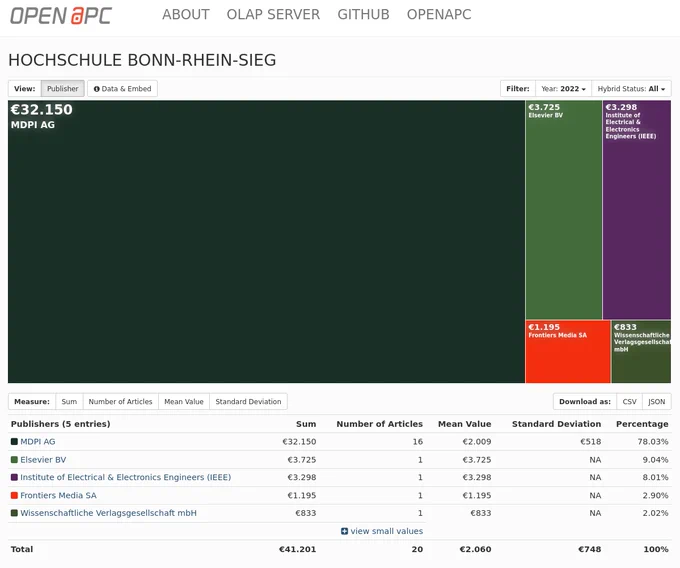Open the ABOUT menu item
680x568 pixels.
click(186, 14)
